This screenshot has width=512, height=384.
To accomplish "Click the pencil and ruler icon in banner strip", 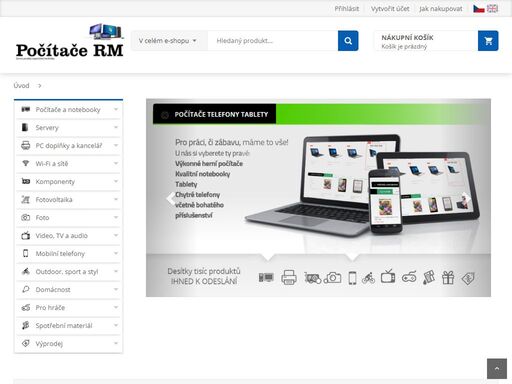I will tap(429, 277).
